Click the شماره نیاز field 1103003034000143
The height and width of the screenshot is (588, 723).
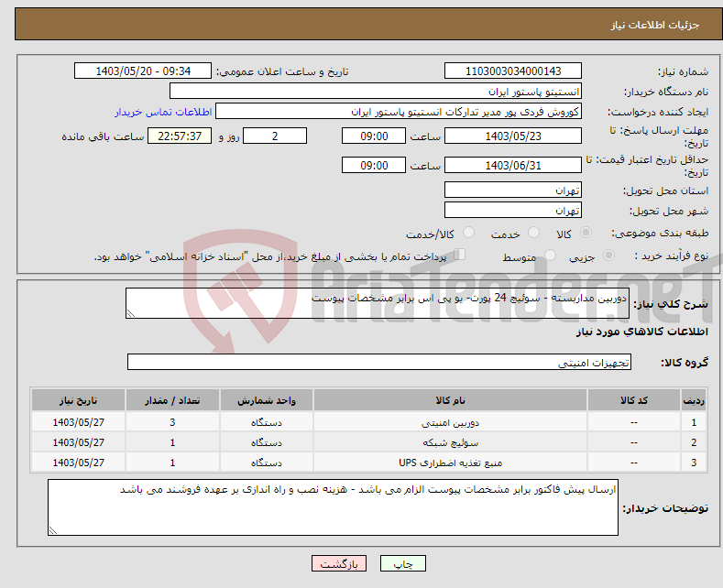point(513,71)
